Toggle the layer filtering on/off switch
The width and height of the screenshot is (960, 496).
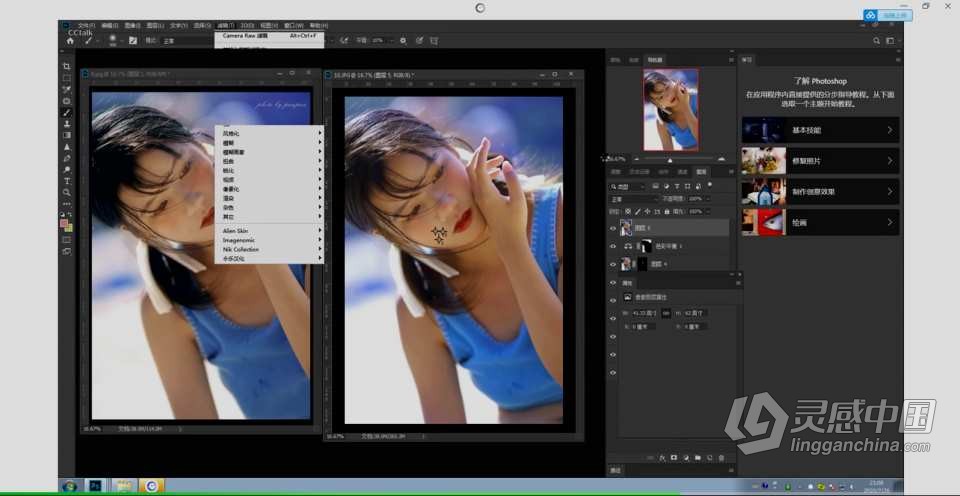click(x=710, y=184)
